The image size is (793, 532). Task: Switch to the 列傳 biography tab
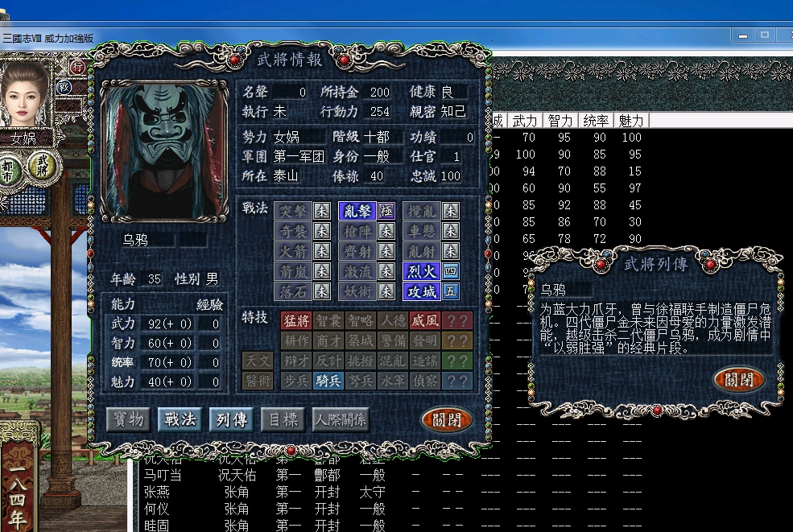click(232, 419)
